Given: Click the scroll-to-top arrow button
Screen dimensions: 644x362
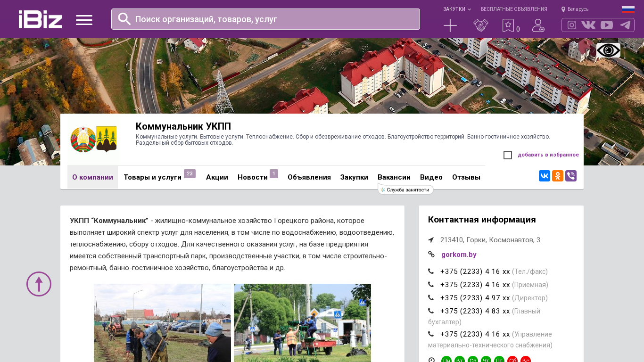Looking at the screenshot, I should pyautogui.click(x=39, y=284).
